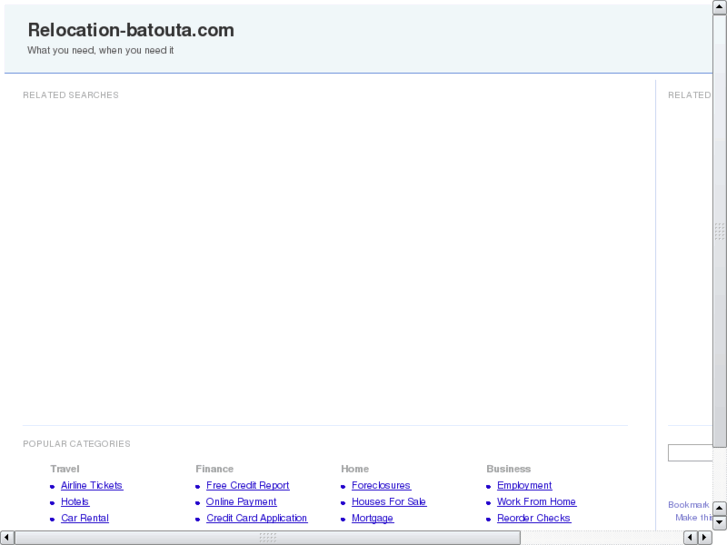
Task: Click the Home category heading
Action: pos(355,468)
